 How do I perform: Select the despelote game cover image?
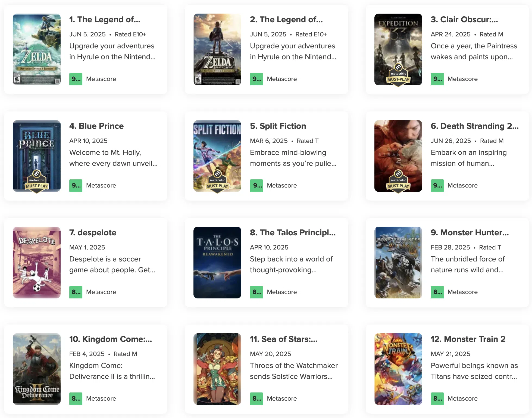click(x=37, y=263)
